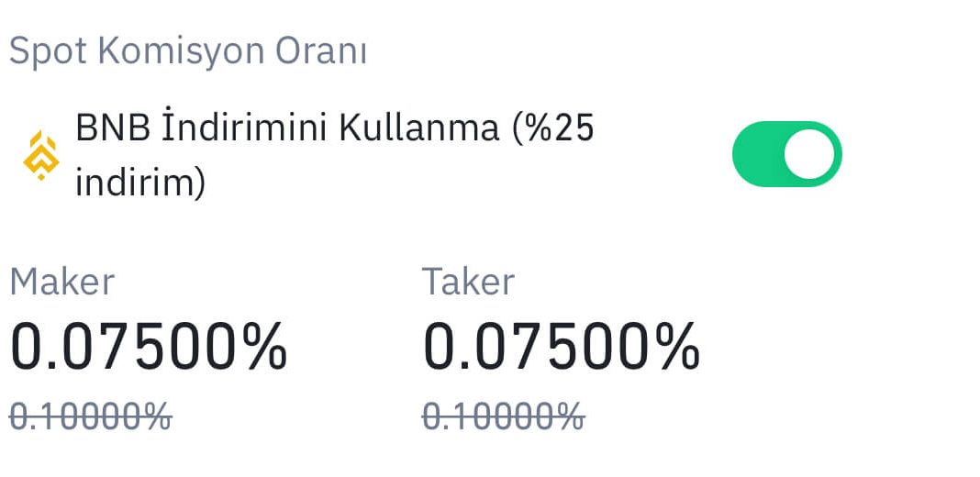Image resolution: width=980 pixels, height=477 pixels.
Task: Click the BNB İndirimini Kullanma label
Action: 287,128
